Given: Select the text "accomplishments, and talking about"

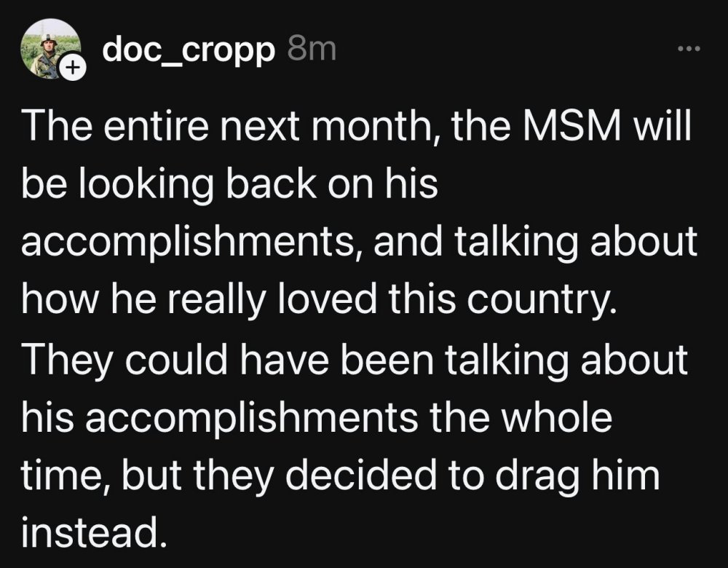Looking at the screenshot, I should click(x=359, y=242).
